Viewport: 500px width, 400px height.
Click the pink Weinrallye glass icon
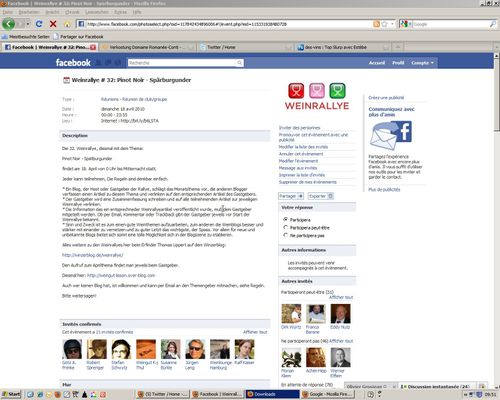pyautogui.click(x=317, y=91)
